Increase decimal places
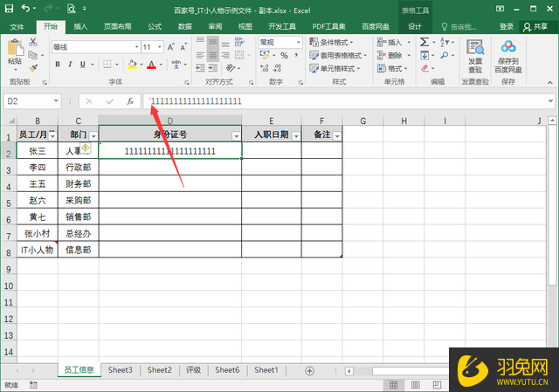The image size is (559, 392). coord(264,68)
